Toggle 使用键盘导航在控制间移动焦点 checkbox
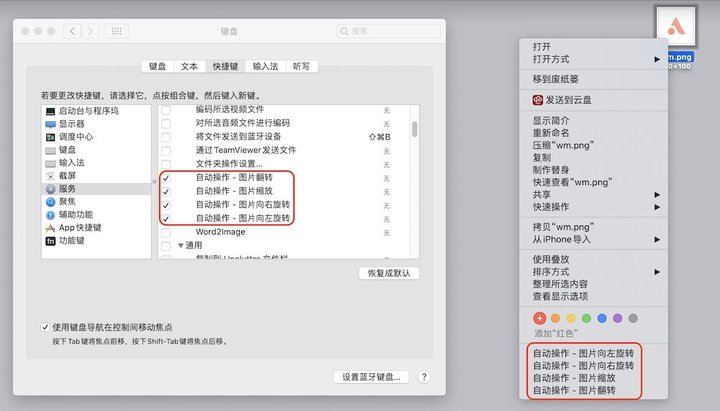This screenshot has width=720, height=411. [x=45, y=327]
